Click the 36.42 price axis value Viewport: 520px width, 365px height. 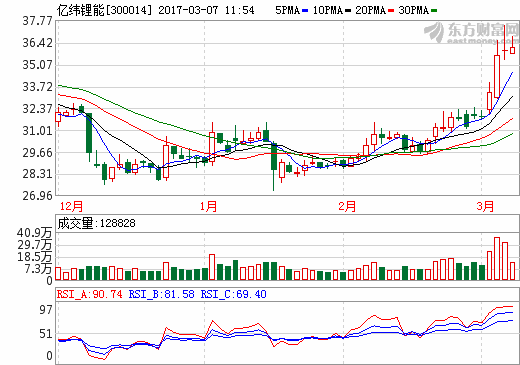click(38, 43)
